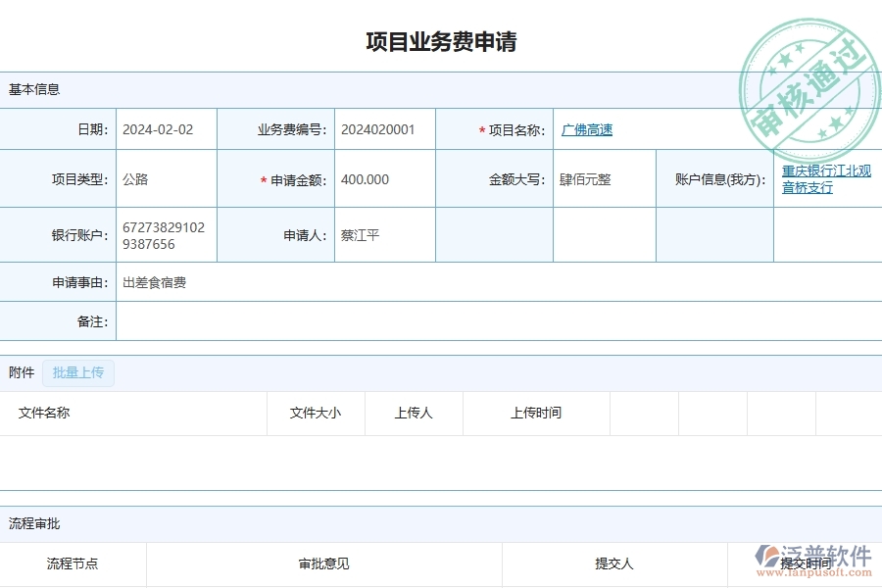The width and height of the screenshot is (882, 588).
Task: Expand the 附件 attachments section header
Action: 20,372
